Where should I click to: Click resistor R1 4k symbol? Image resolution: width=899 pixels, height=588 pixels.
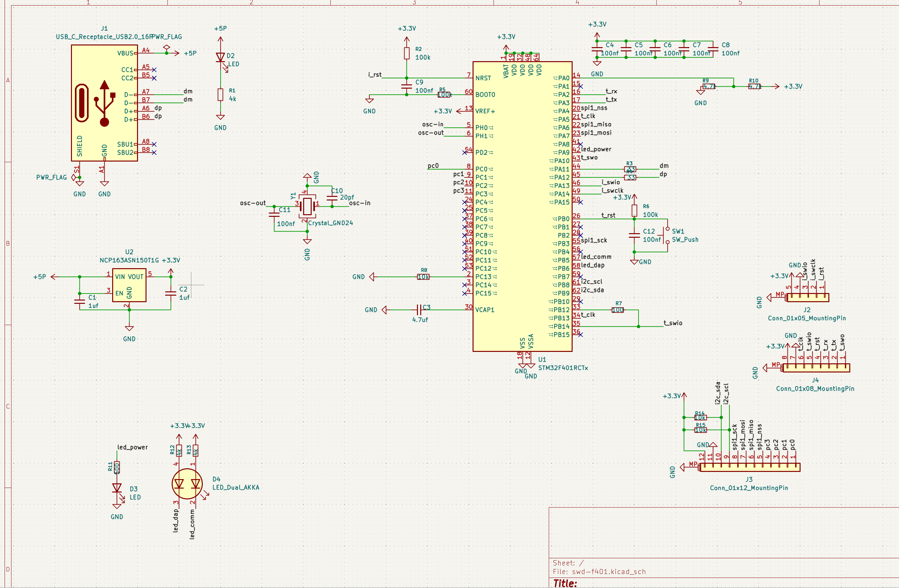[220, 95]
